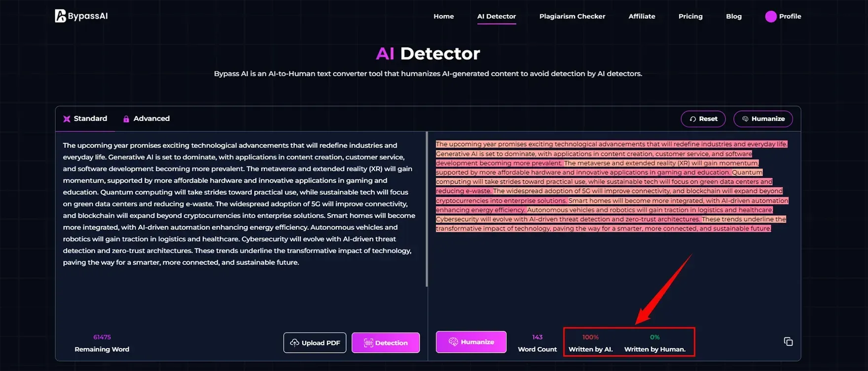Image resolution: width=868 pixels, height=371 pixels.
Task: Click the Standard tab's purple icon
Action: click(67, 119)
